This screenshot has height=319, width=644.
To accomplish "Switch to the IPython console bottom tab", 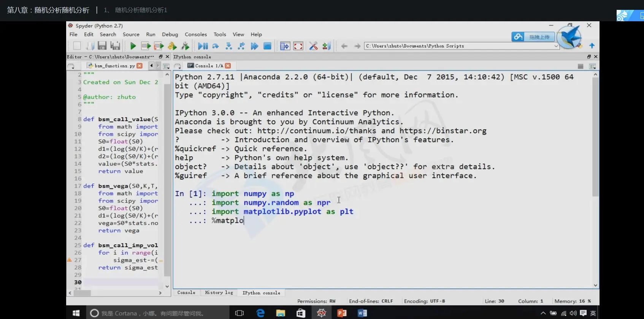I will click(262, 293).
